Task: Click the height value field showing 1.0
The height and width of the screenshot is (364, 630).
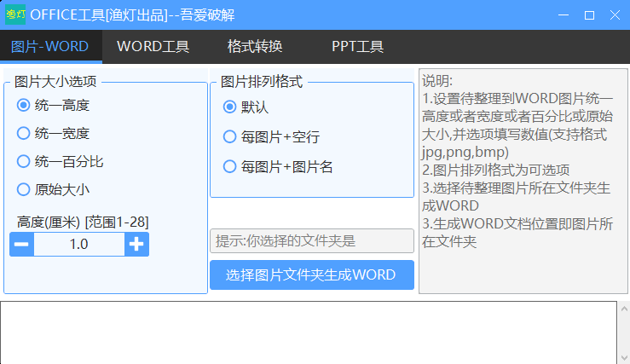Action: point(79,245)
